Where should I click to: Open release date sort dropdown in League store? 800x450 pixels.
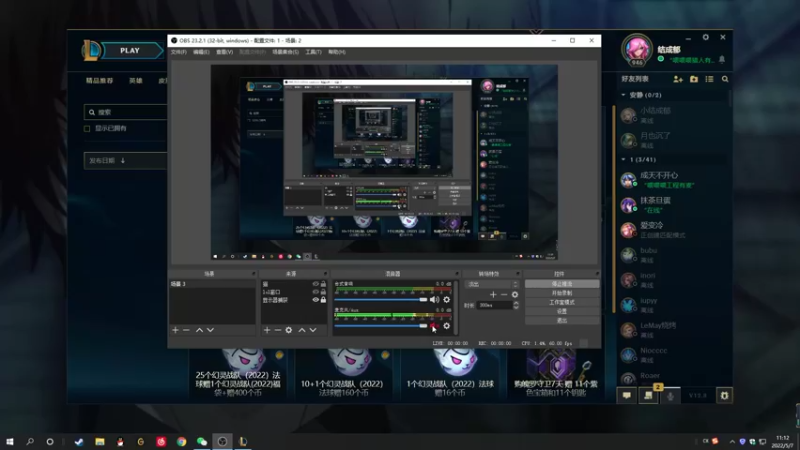pos(126,161)
